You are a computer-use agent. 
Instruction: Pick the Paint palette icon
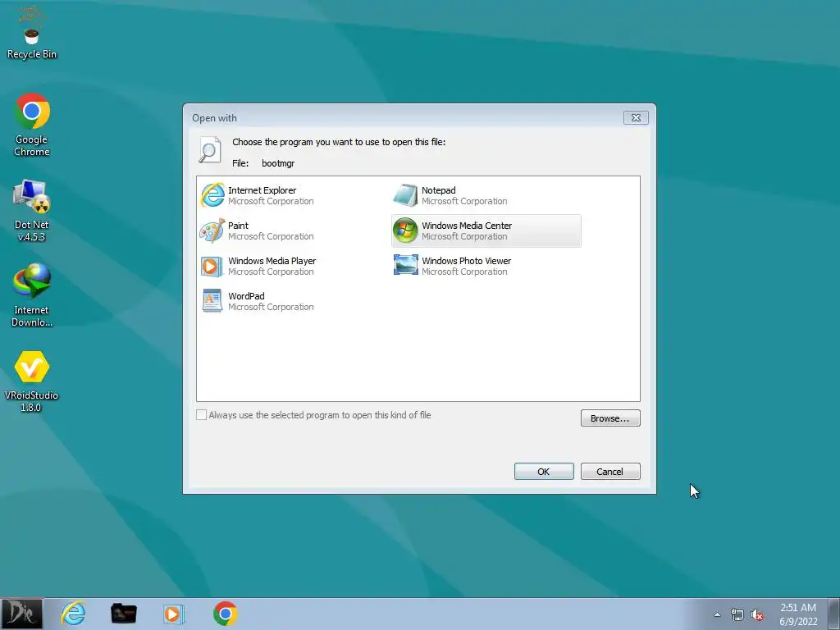[x=212, y=231]
